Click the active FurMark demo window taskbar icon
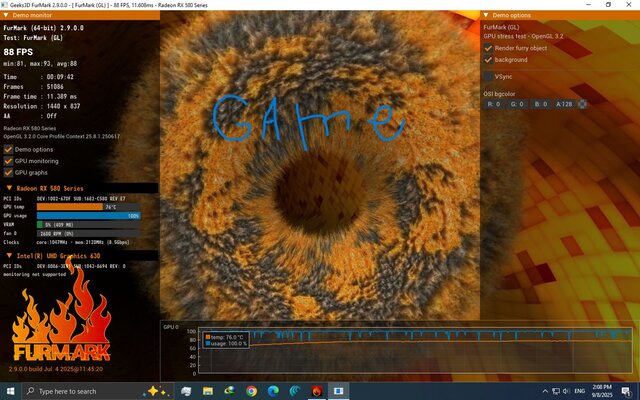Viewport: 640px width, 400px height. [x=338, y=391]
